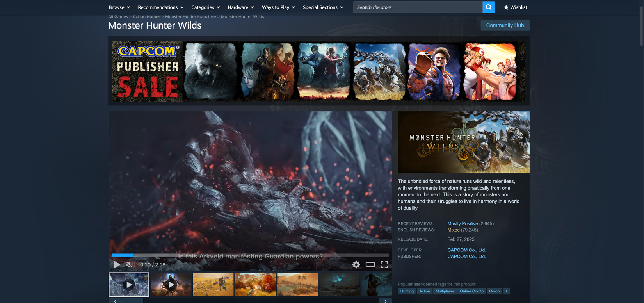Open Mostly Positive recent reviews
This screenshot has width=644, height=303.
(463, 223)
